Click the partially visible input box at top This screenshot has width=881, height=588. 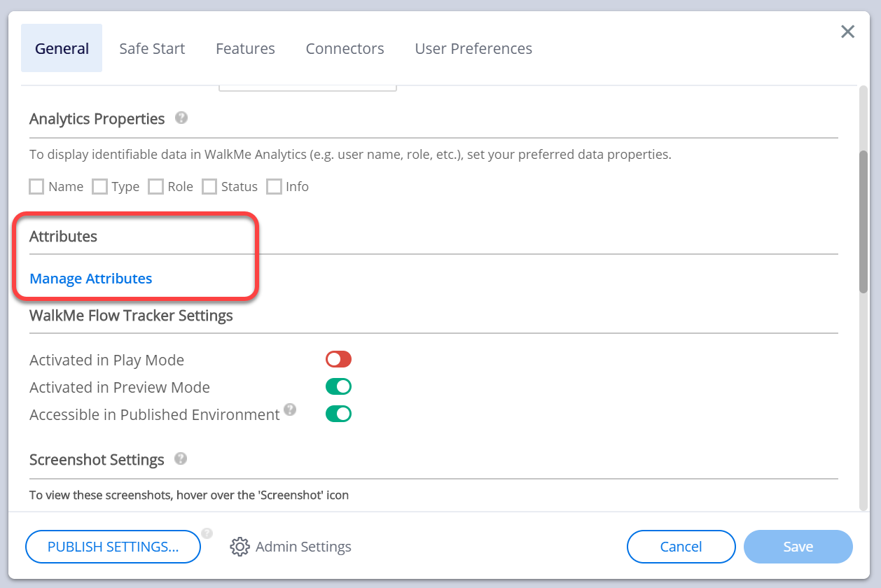point(308,88)
